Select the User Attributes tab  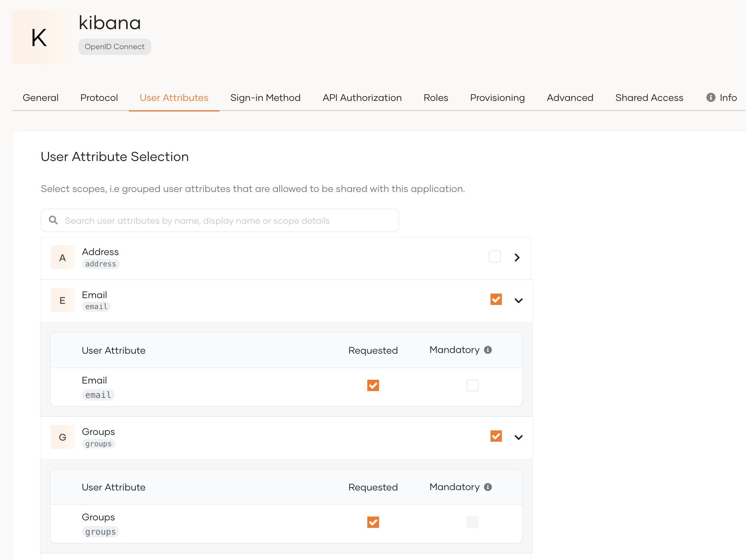(174, 97)
